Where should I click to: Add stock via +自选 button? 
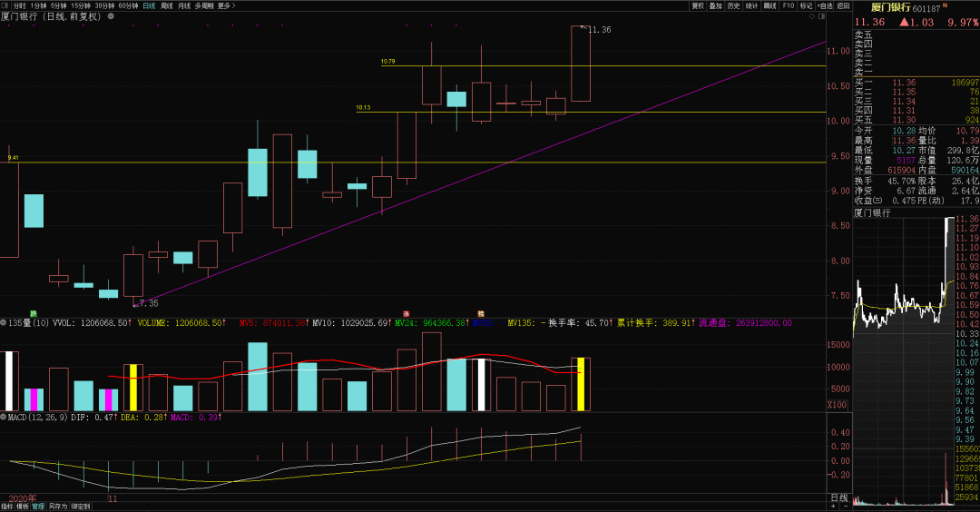[x=825, y=5]
